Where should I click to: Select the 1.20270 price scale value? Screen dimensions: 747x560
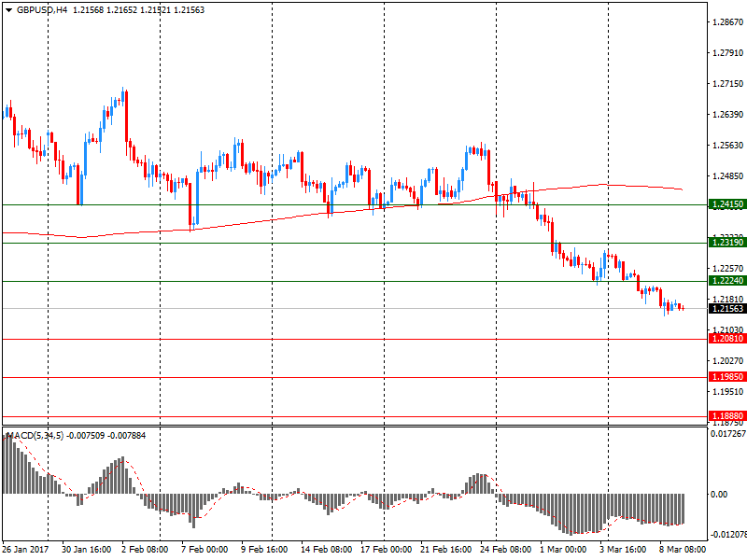727,361
